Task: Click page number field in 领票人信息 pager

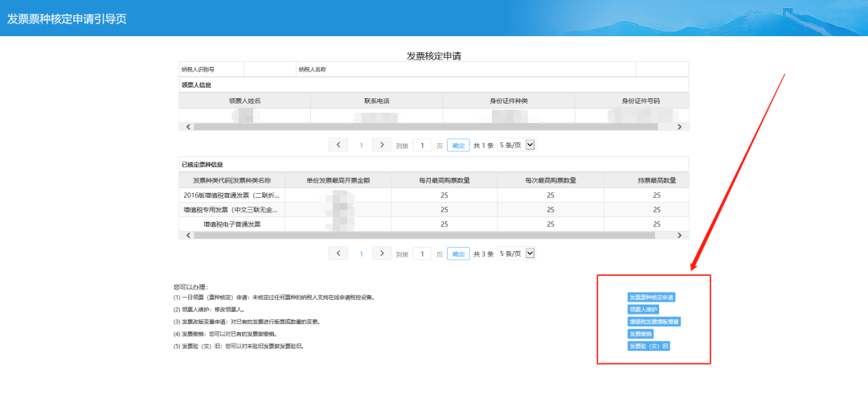Action: [422, 145]
